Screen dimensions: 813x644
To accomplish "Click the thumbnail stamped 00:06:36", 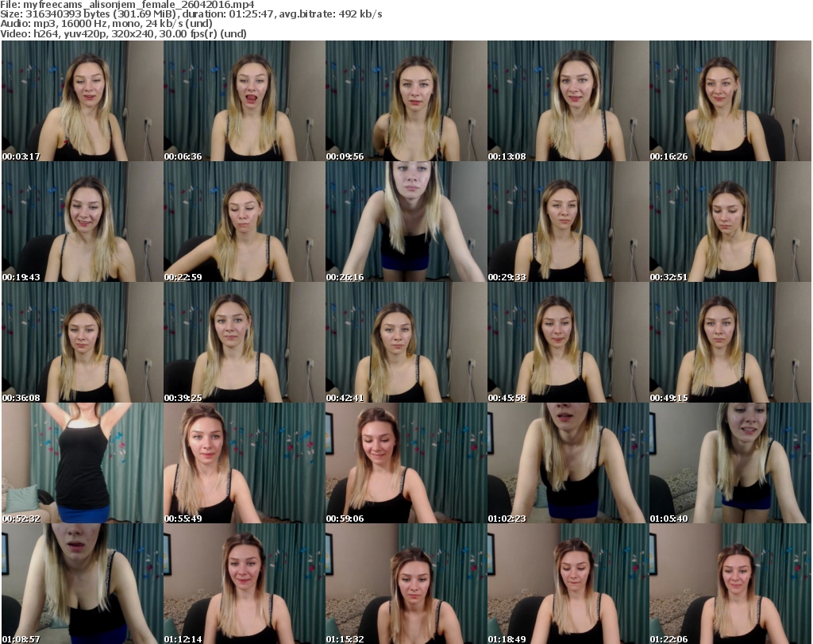I will click(x=245, y=101).
